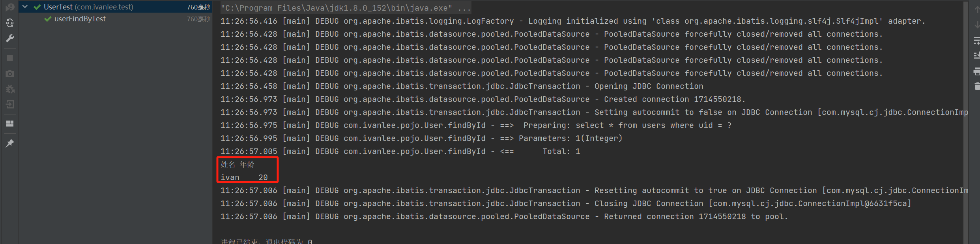Toggle soft-wrap icon in console
The width and height of the screenshot is (980, 244).
977,40
